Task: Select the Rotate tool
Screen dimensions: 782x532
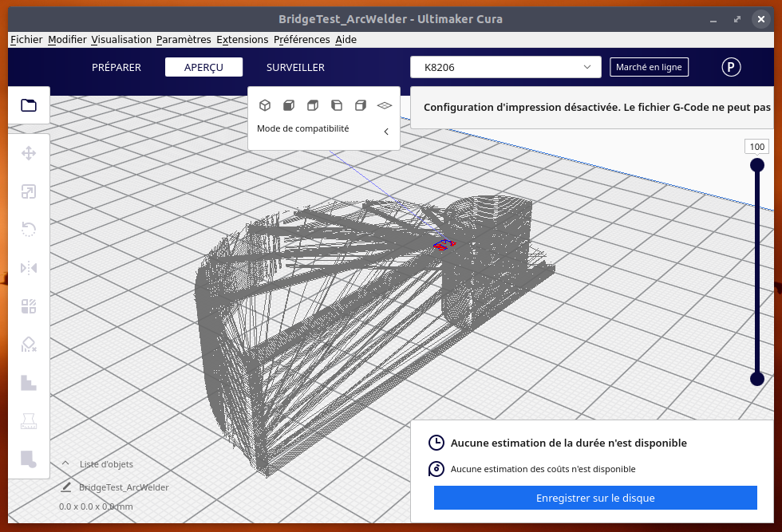Action: tap(29, 230)
